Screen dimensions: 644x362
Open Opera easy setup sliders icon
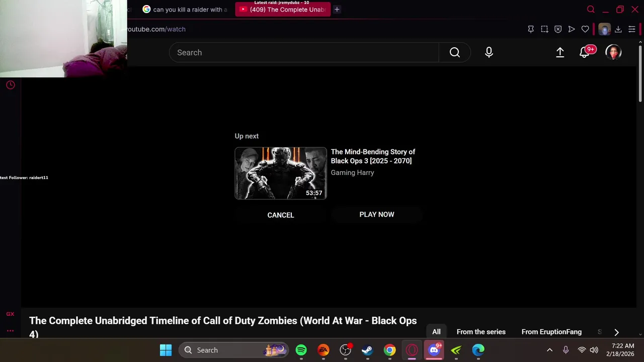[x=632, y=29]
